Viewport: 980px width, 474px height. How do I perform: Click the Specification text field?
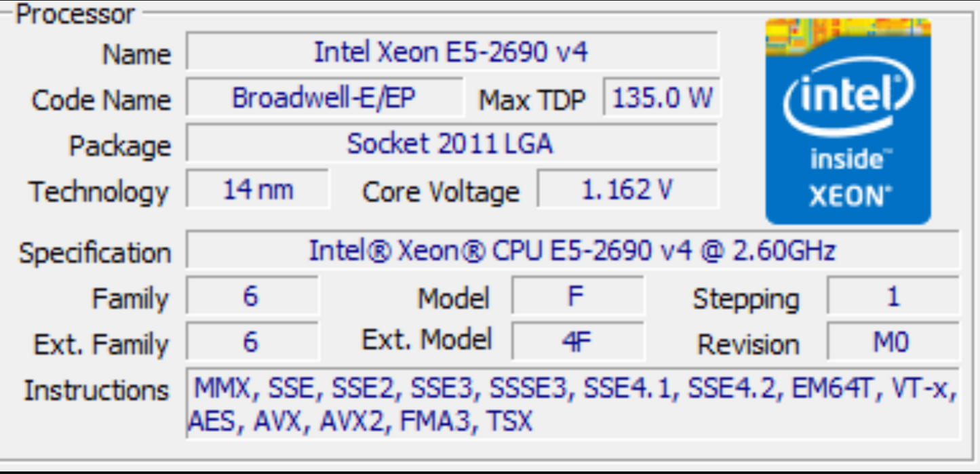pyautogui.click(x=572, y=251)
